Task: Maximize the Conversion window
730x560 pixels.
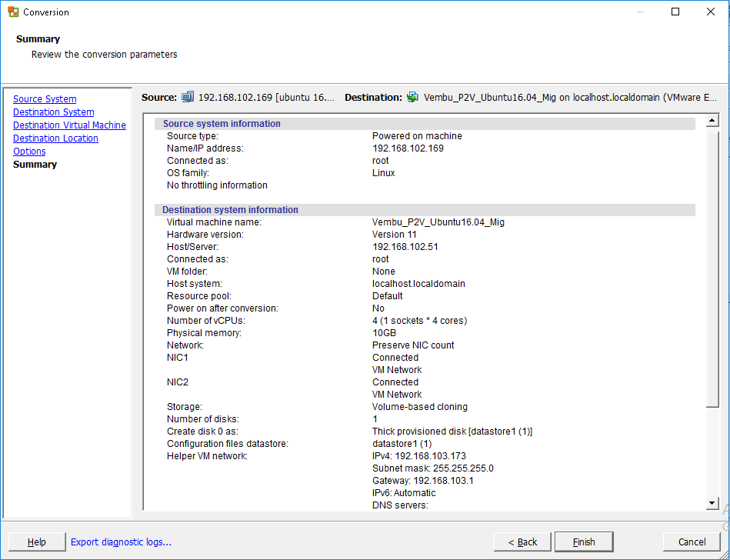Action: click(x=675, y=12)
